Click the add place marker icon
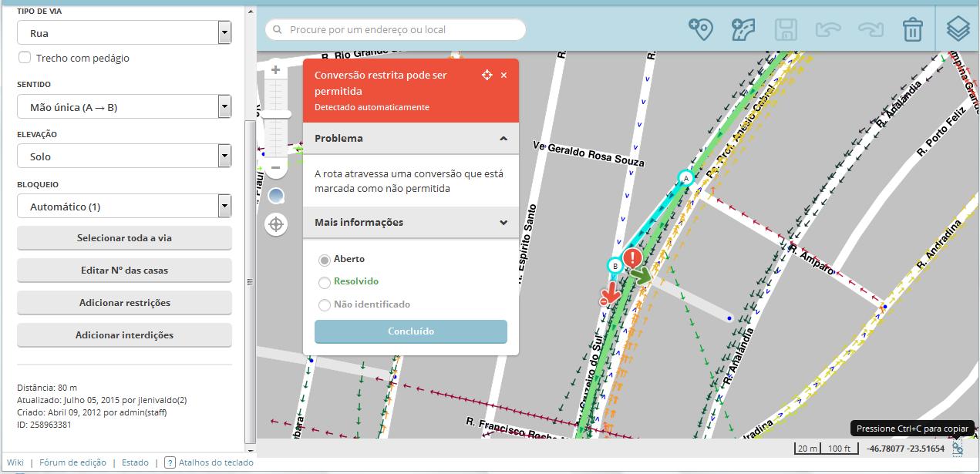980x474 pixels. click(x=700, y=30)
